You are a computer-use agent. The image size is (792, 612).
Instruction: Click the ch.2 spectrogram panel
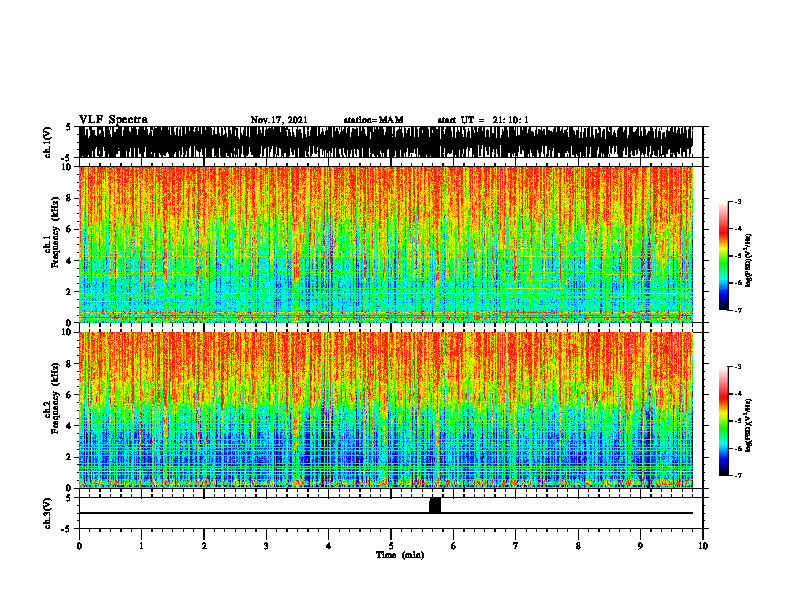click(x=386, y=410)
